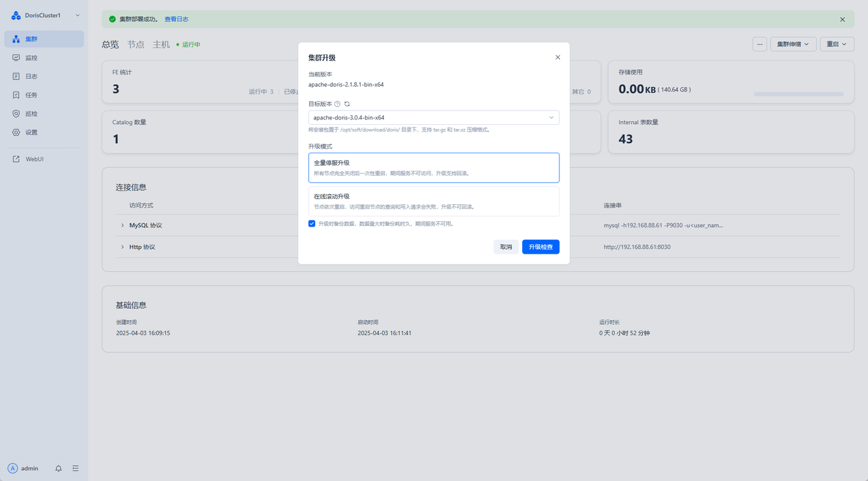Click the 创建时间 value 2025-04-03 16:09:15
Viewport: 868px width, 481px height.
143,333
